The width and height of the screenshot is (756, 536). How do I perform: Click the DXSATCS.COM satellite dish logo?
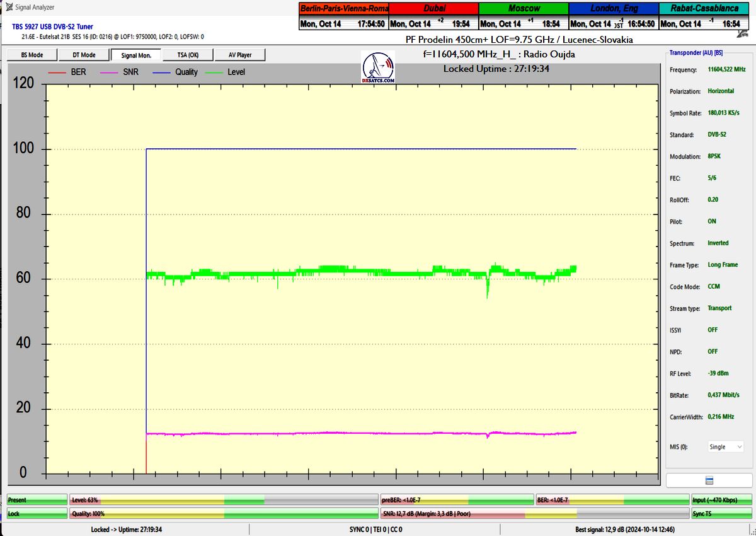[x=378, y=68]
